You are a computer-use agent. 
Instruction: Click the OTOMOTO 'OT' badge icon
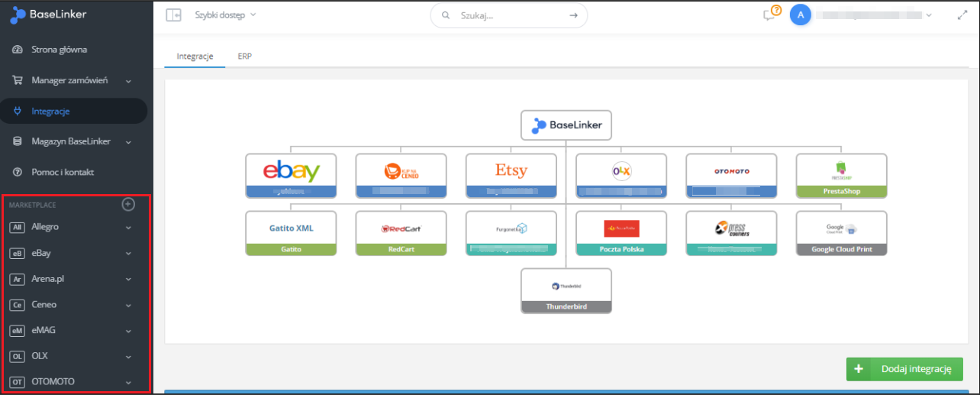(x=18, y=382)
